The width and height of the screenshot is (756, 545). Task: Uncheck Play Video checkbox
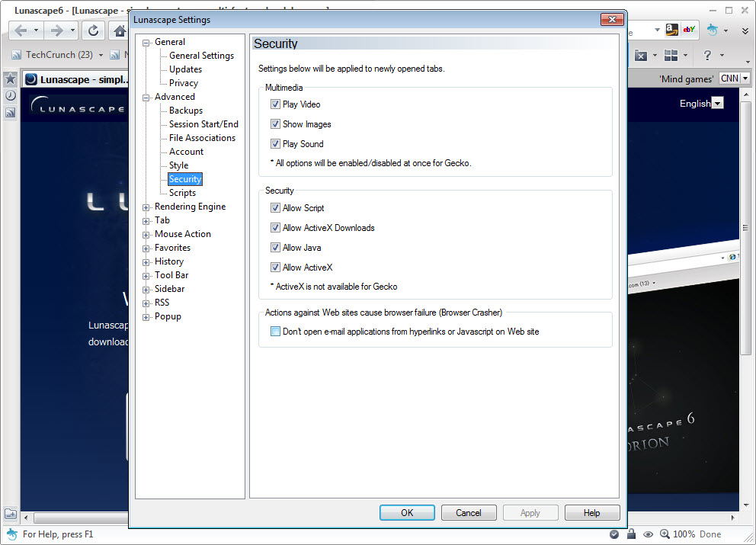[x=275, y=104]
